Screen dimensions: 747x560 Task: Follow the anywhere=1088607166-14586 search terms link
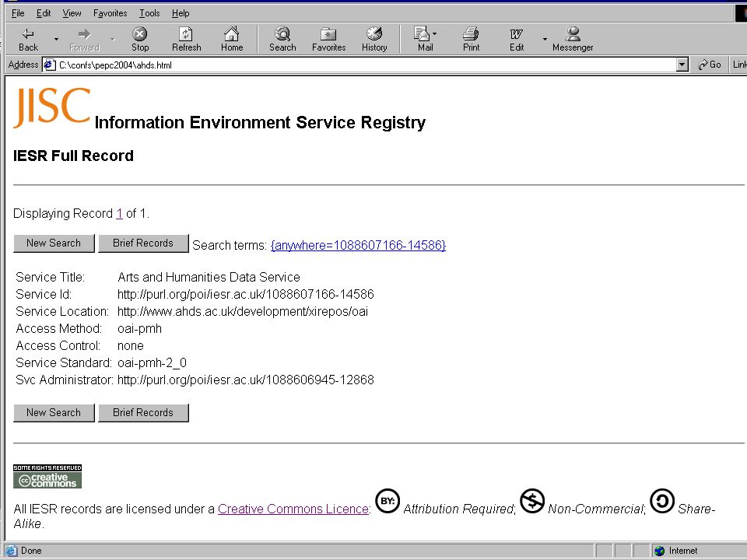coord(358,245)
